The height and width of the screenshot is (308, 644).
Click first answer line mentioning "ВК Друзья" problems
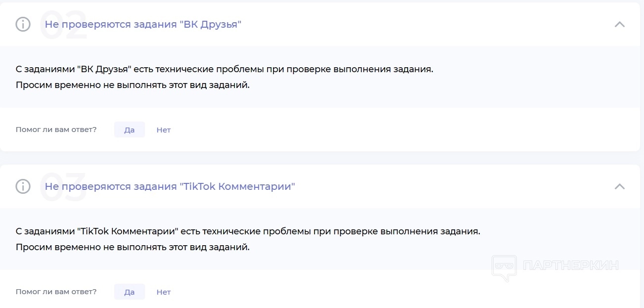pyautogui.click(x=224, y=69)
